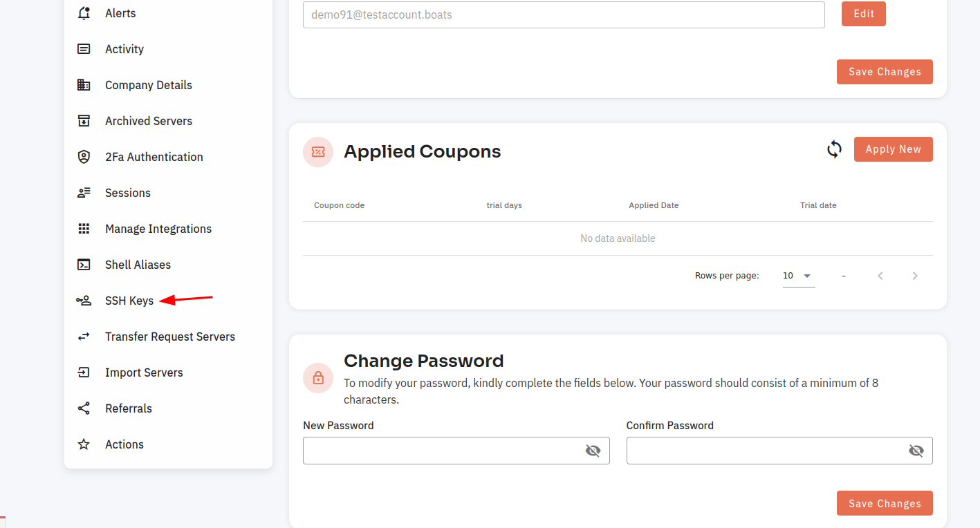
Task: Click the 2Fa Authentication shield icon
Action: [x=84, y=157]
